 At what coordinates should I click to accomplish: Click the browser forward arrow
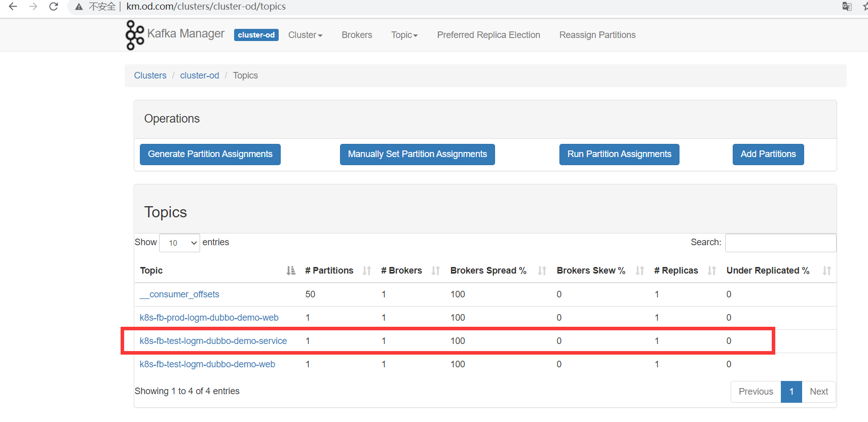[x=33, y=7]
